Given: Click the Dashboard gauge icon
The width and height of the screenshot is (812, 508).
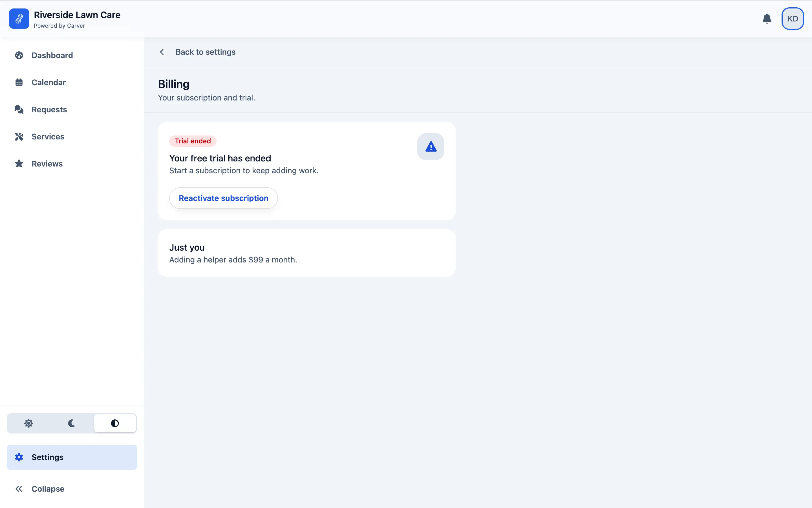Looking at the screenshot, I should click(19, 55).
